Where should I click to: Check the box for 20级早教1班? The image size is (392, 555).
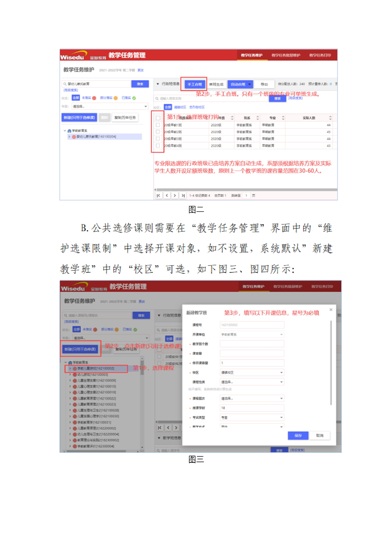click(157, 125)
